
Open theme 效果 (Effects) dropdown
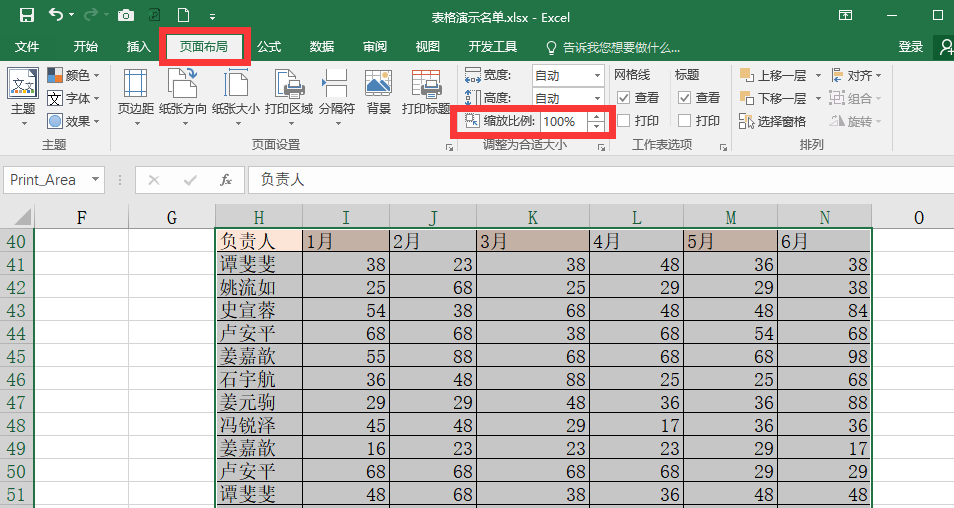[x=73, y=121]
